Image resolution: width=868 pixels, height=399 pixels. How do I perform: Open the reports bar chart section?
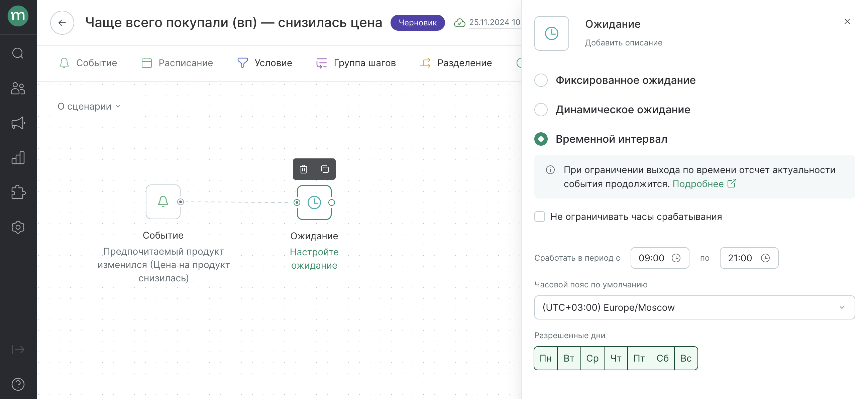point(18,158)
